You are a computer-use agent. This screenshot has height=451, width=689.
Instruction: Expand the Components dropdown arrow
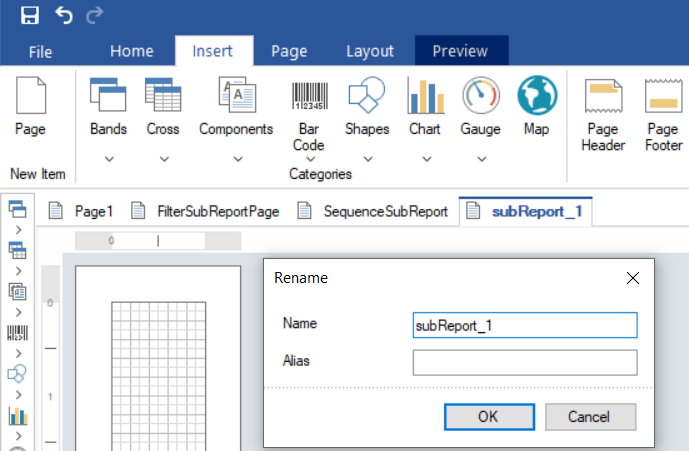coord(236,158)
